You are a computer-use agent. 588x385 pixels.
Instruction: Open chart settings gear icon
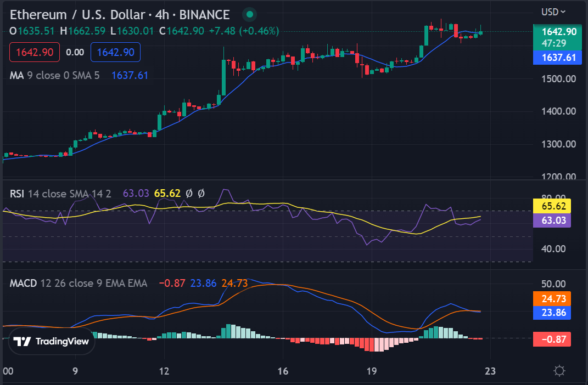(x=559, y=371)
